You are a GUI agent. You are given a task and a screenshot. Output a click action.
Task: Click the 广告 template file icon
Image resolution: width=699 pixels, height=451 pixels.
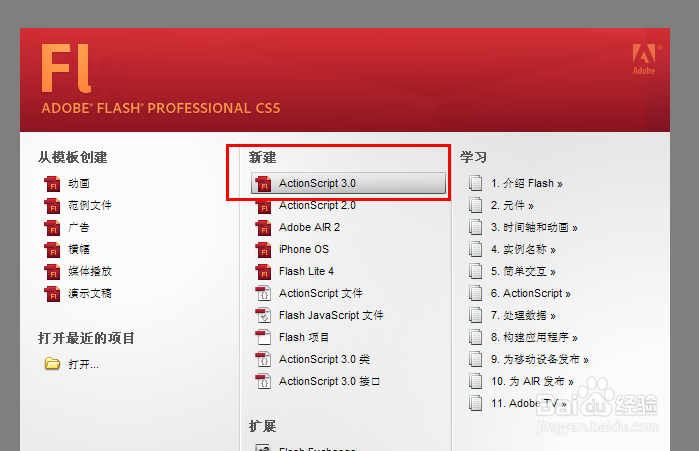point(52,228)
